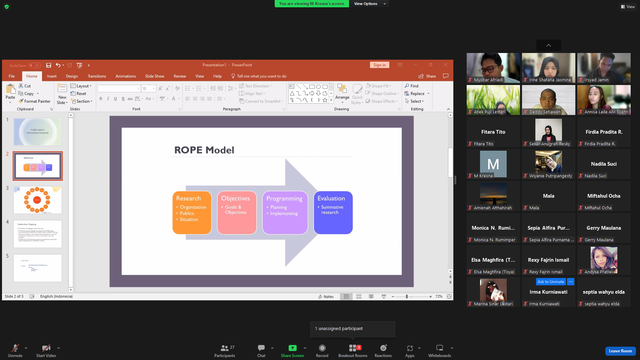Open Whiteboards
The image size is (640, 360).
440,350
